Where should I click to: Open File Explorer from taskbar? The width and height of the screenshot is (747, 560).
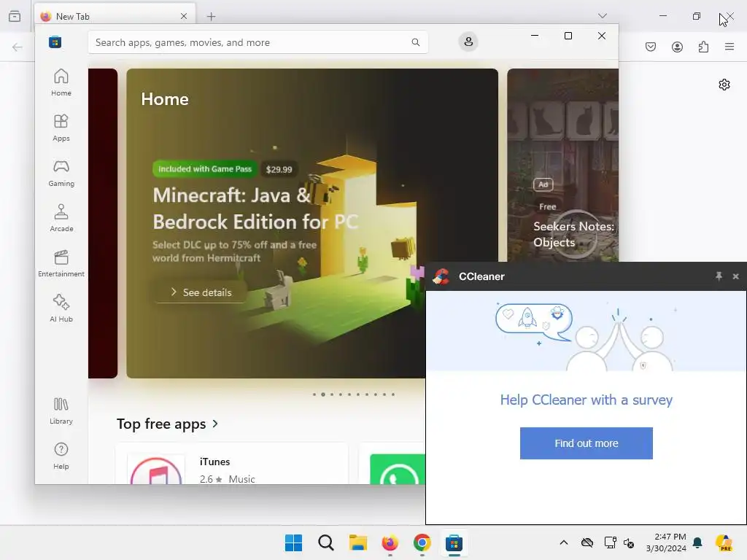click(x=357, y=542)
